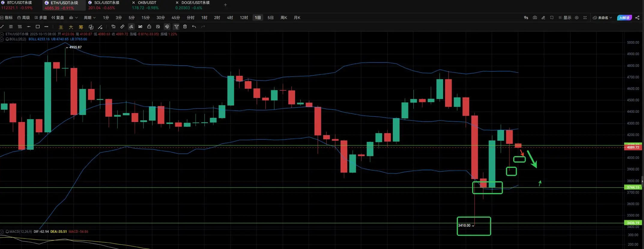Select the ruler measurement tool
644x249 pixels.
pos(122,27)
